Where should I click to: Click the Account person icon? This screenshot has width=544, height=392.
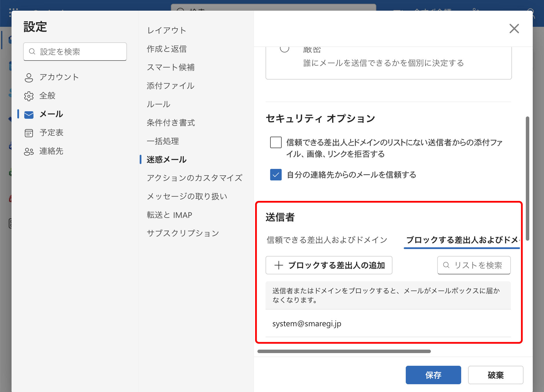[x=29, y=78]
